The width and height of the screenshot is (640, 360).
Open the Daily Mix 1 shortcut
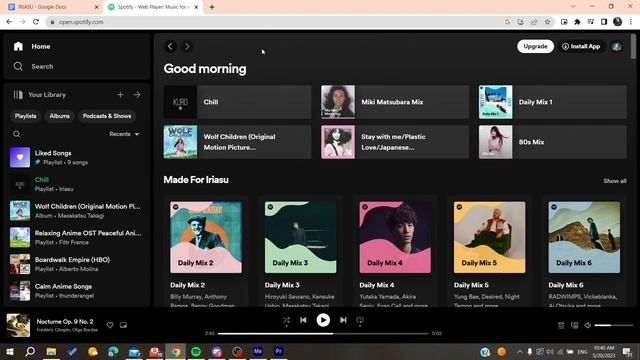pos(552,102)
